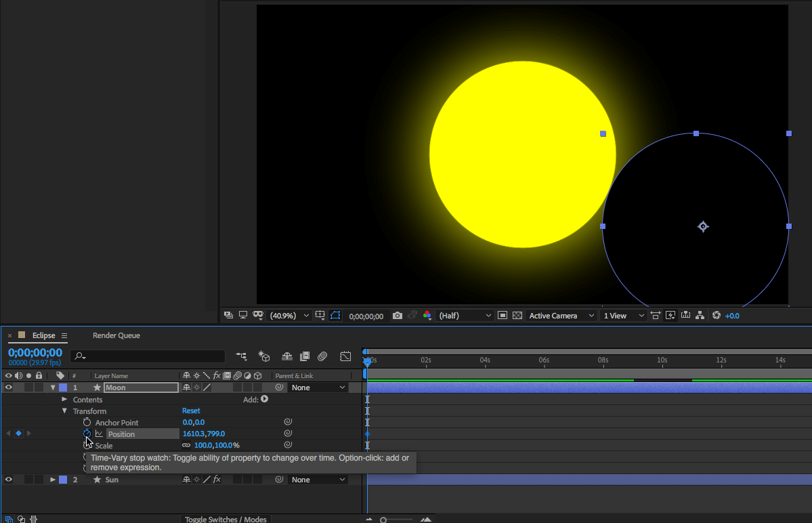Open the composition flowchart icon
The width and height of the screenshot is (812, 523).
700,316
